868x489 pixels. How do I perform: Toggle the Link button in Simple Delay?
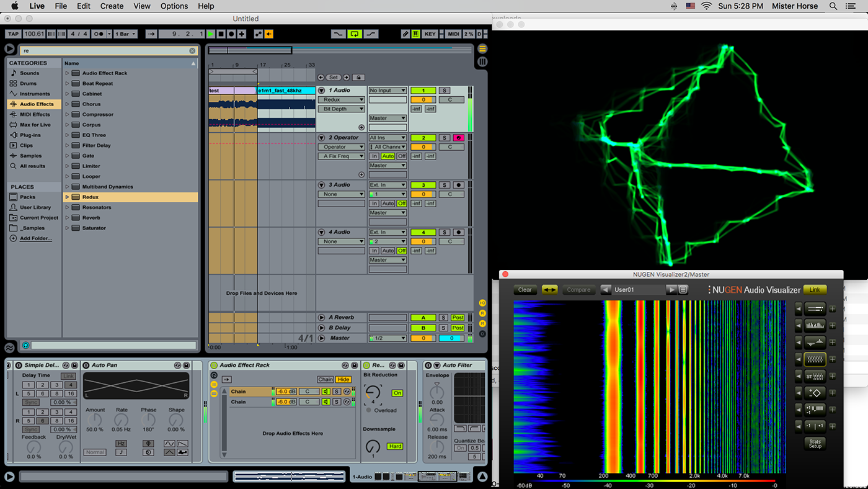click(68, 376)
